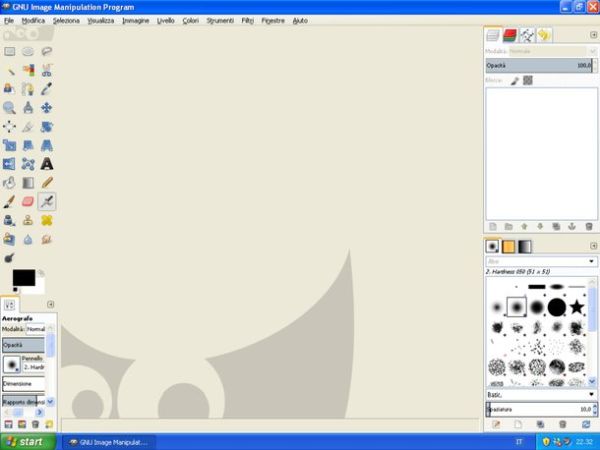Open the Seleziona menu
Viewport: 600px width, 450px height.
[66, 21]
